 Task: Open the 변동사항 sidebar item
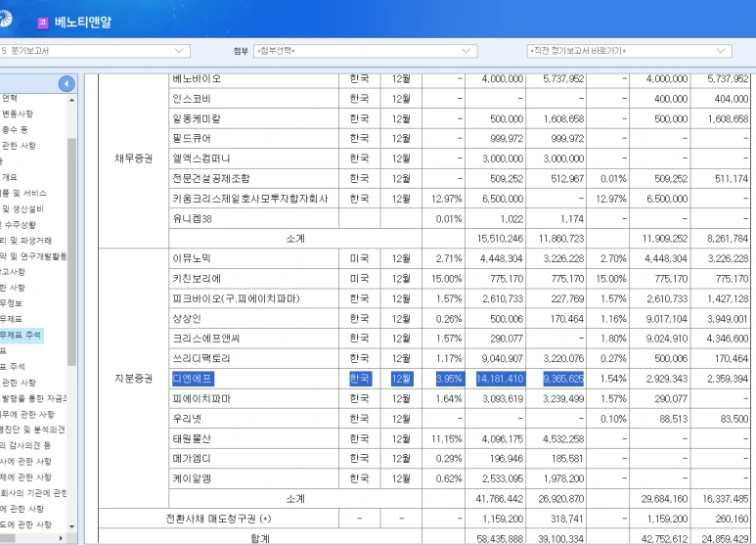click(x=18, y=114)
